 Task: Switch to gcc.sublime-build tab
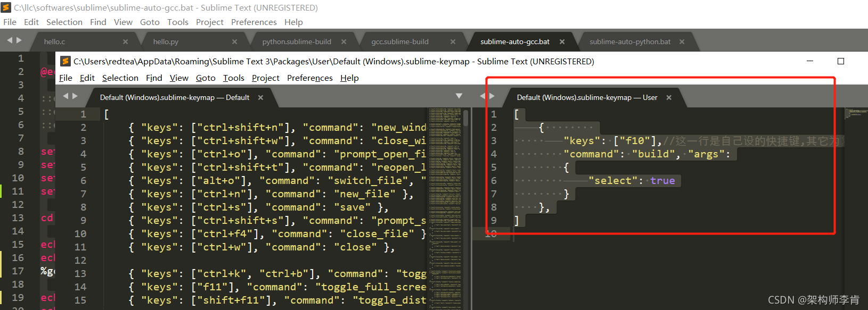point(399,41)
